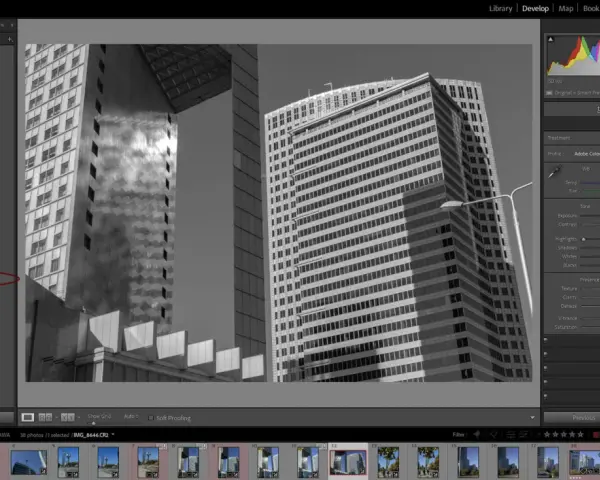The width and height of the screenshot is (600, 480).
Task: Click the histogram graph
Action: coord(573,56)
